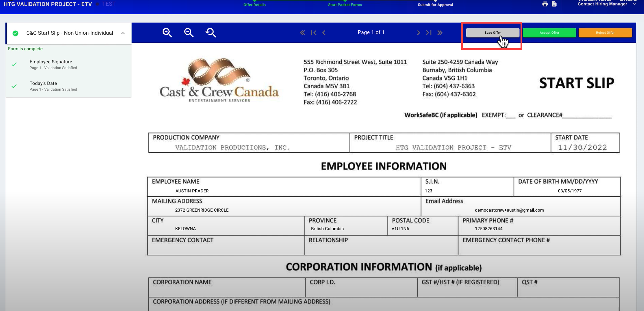
Task: Go to the Submit for Approval step
Action: coord(435,5)
